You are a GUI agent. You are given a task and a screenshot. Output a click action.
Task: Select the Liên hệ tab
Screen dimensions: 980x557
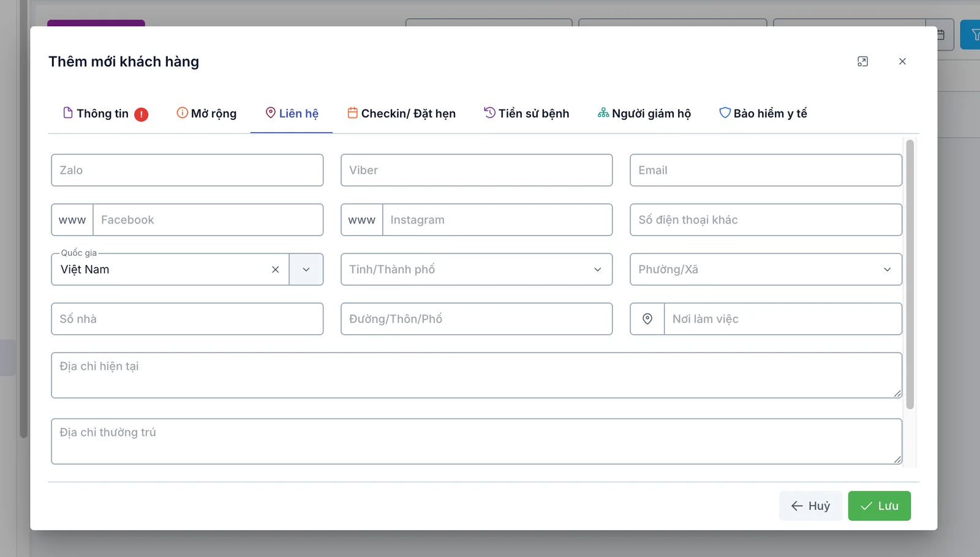click(x=292, y=113)
